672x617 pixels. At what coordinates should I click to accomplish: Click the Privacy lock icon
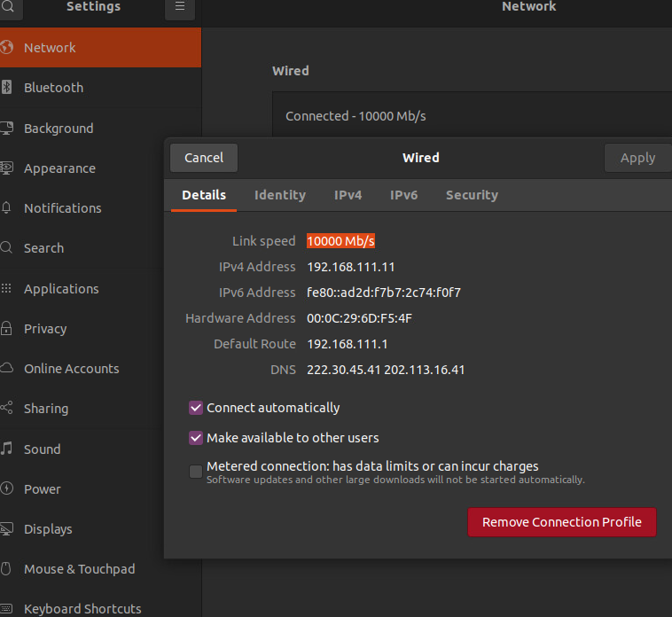tap(7, 329)
